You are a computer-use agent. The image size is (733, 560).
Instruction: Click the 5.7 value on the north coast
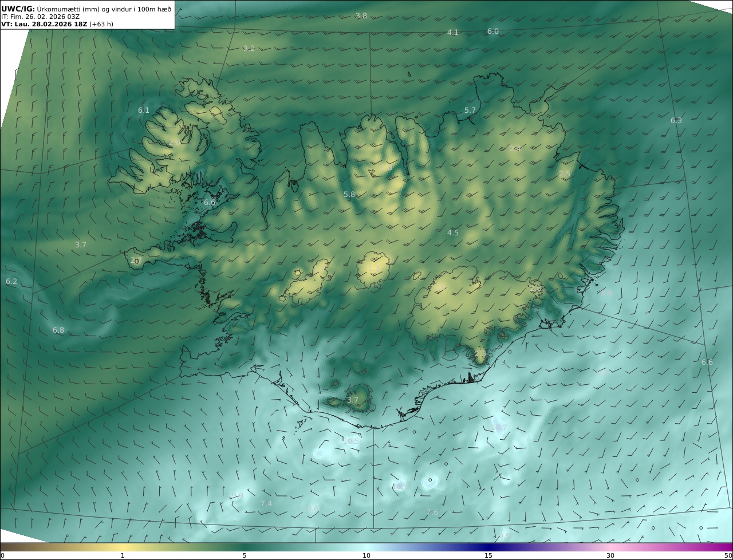(470, 110)
